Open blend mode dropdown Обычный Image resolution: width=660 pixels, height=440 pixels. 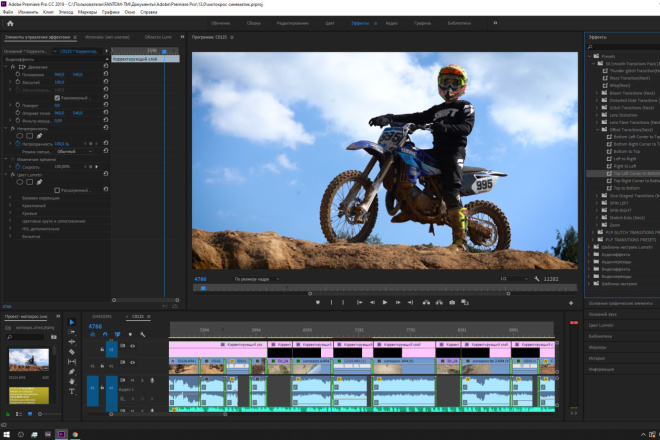pos(75,151)
